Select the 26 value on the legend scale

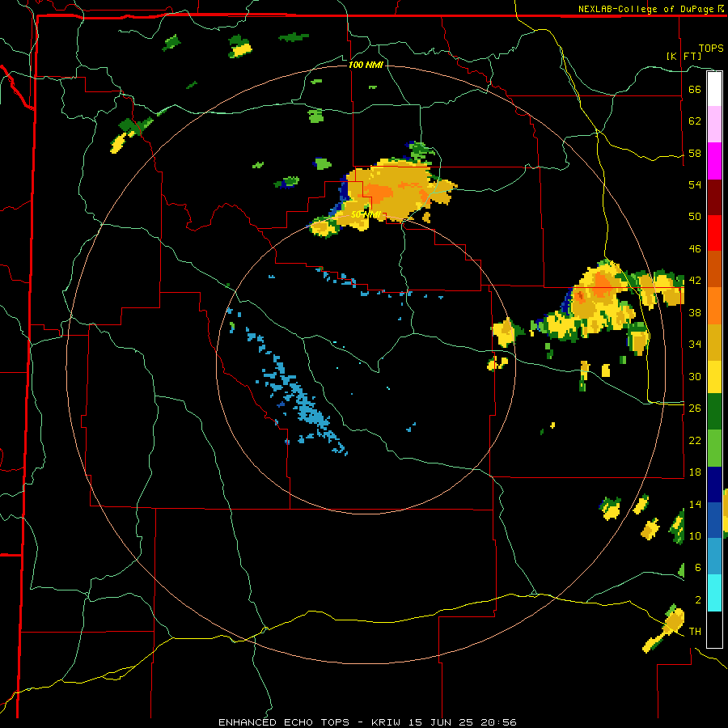pyautogui.click(x=695, y=408)
